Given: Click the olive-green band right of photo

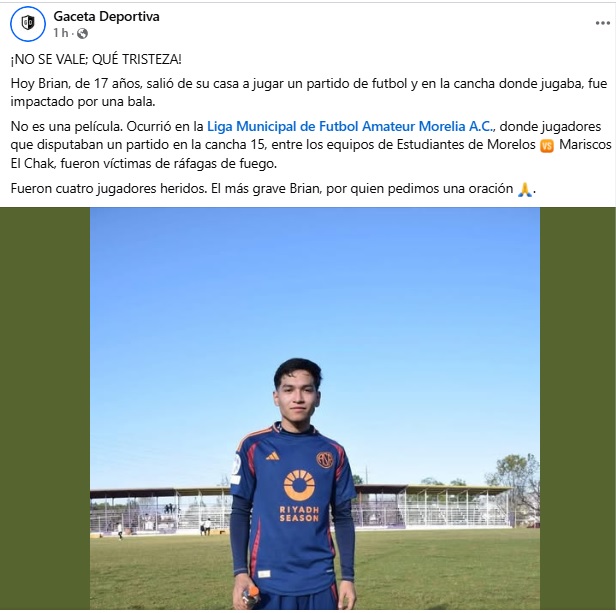Looking at the screenshot, I should 578,409.
